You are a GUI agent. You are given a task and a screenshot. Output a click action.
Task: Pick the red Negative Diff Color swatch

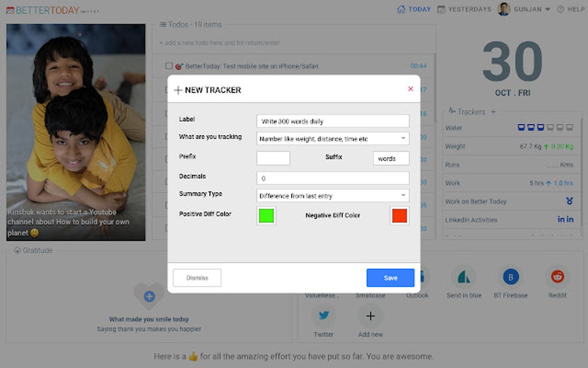pos(399,216)
